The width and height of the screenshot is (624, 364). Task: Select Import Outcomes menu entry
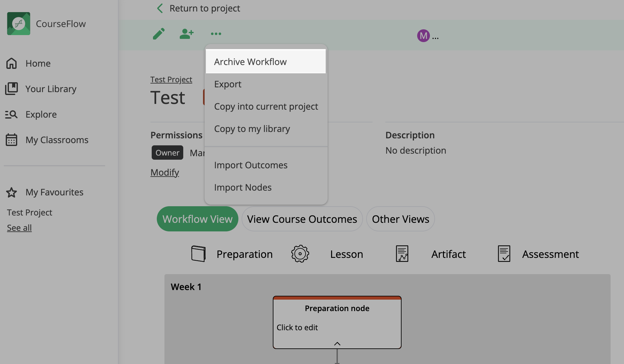(251, 165)
